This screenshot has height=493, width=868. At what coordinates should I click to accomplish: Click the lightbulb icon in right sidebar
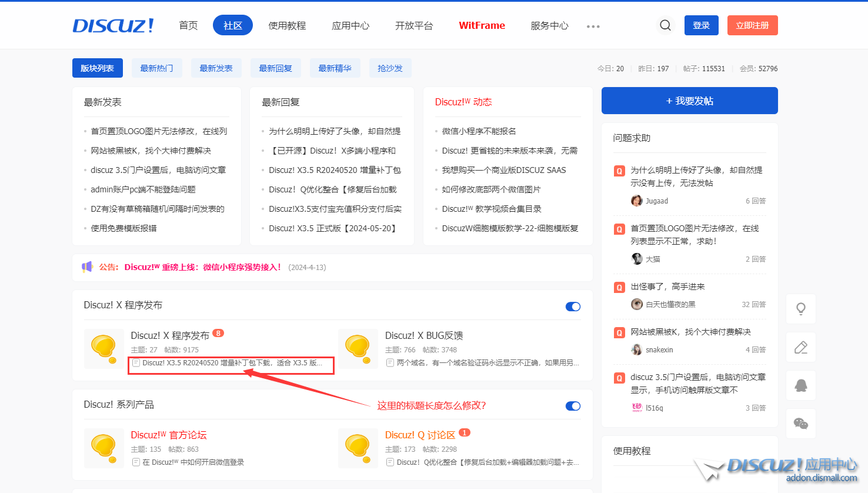point(800,309)
